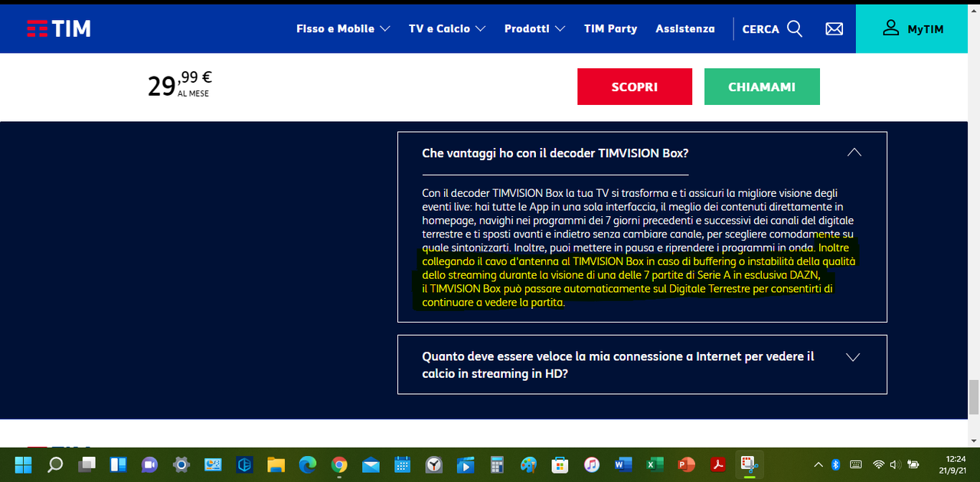980x482 pixels.
Task: Open Adobe Acrobat from the taskbar
Action: pos(717,464)
